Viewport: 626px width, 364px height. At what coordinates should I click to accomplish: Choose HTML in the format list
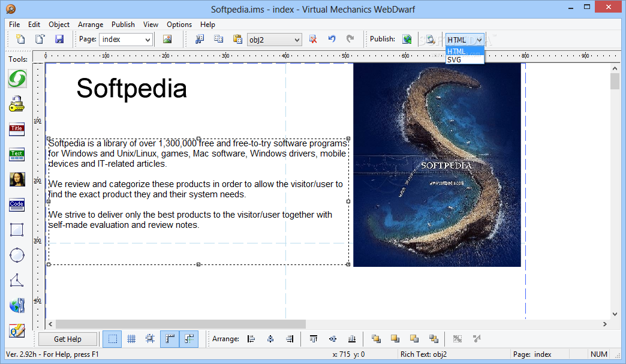pyautogui.click(x=465, y=51)
